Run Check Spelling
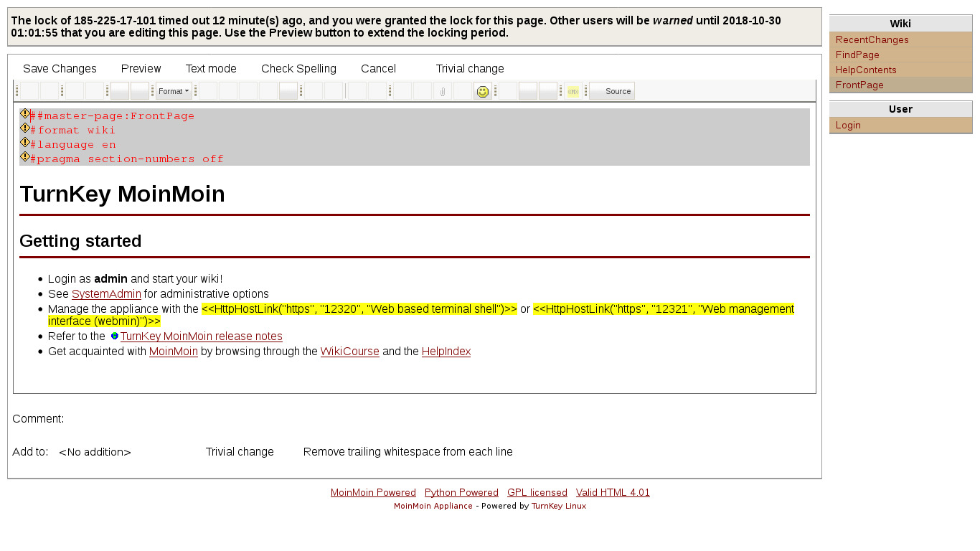Image resolution: width=980 pixels, height=551 pixels. pos(298,69)
